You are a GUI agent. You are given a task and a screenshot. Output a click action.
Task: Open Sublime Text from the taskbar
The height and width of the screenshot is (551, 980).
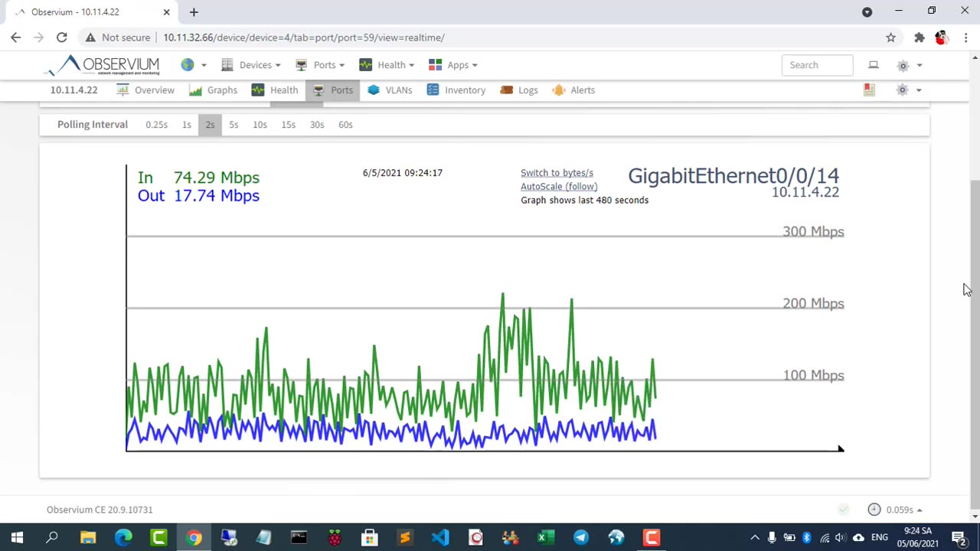tap(405, 538)
